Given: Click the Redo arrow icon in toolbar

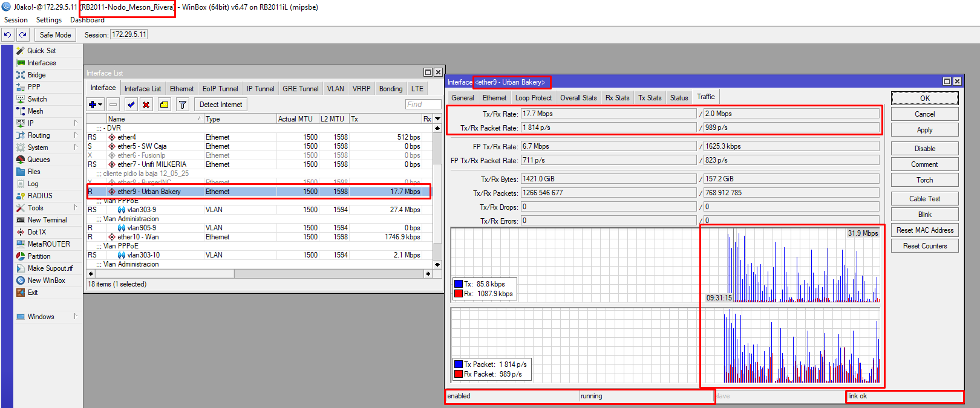Looking at the screenshot, I should (22, 35).
